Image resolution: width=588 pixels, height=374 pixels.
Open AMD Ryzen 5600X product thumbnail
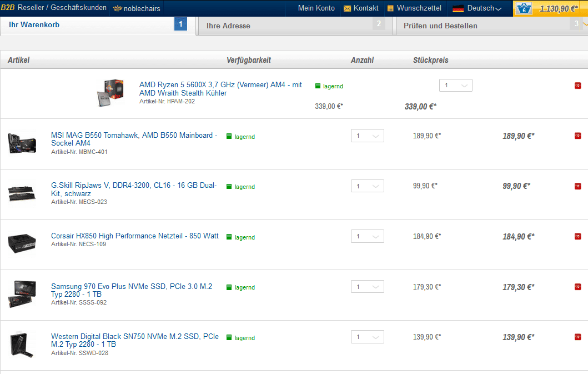tap(110, 93)
